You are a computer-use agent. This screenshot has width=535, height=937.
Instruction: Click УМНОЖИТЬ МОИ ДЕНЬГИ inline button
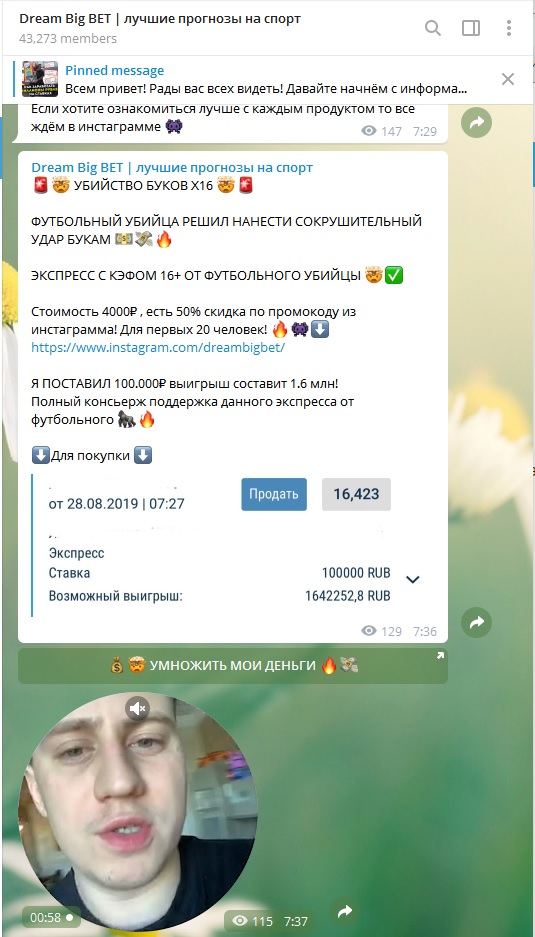[233, 666]
